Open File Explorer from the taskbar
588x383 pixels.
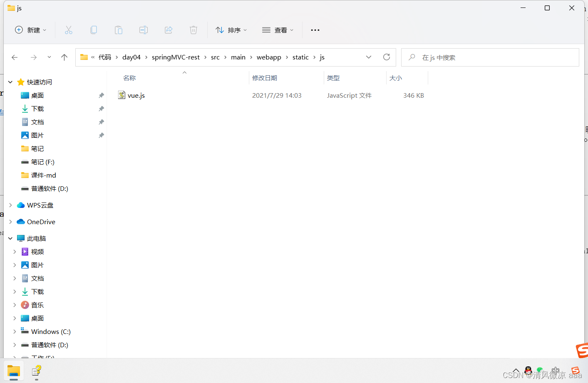pyautogui.click(x=14, y=371)
